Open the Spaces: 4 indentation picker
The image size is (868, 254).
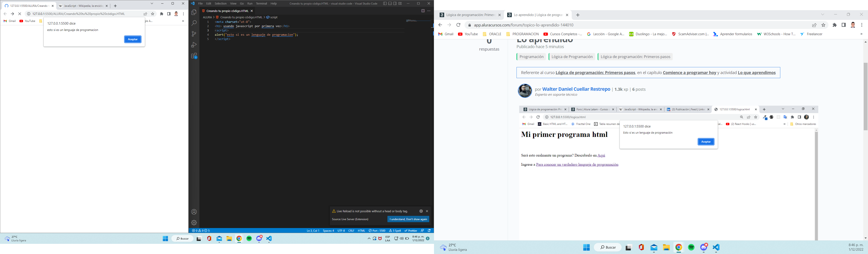[x=328, y=231]
